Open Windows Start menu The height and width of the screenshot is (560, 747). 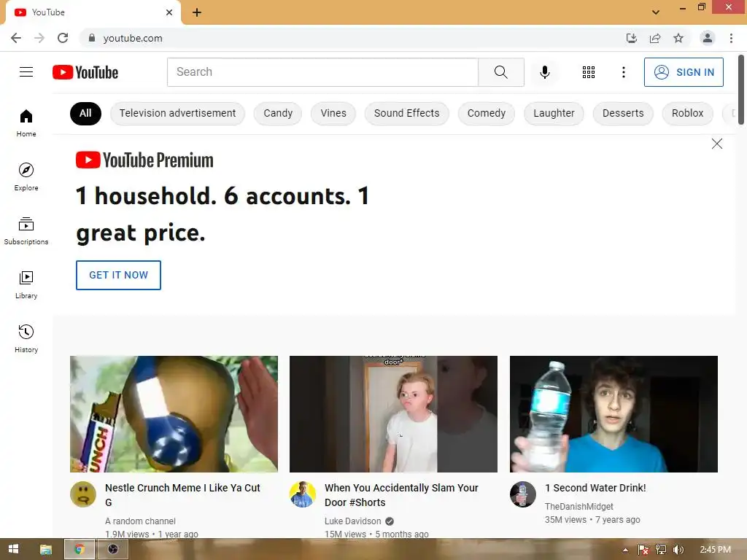[x=13, y=549]
